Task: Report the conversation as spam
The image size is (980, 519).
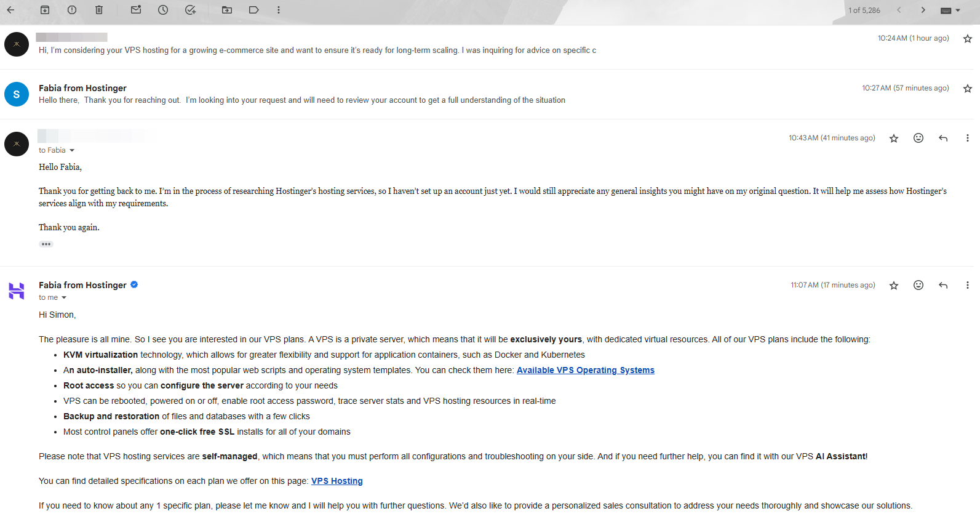Action: 71,10
